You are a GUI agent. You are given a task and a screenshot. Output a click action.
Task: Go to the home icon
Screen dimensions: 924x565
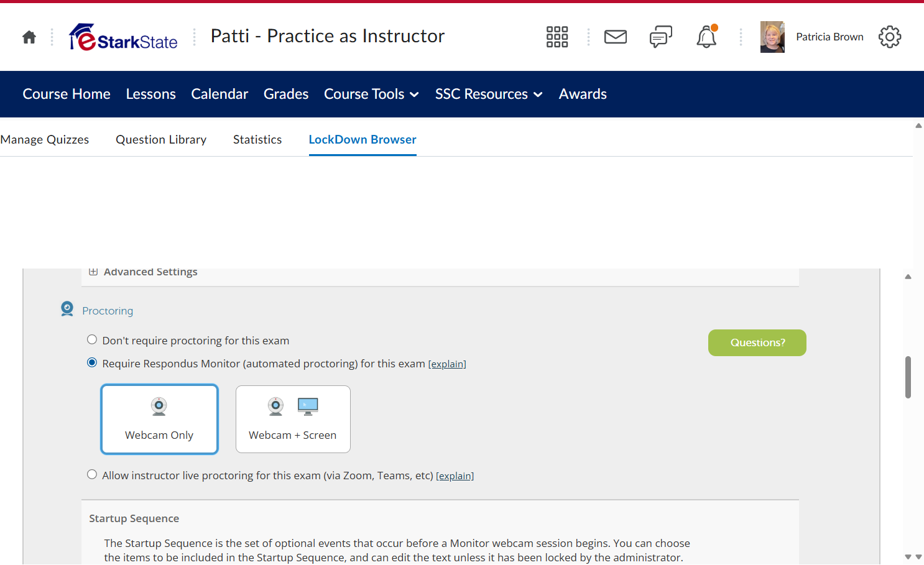tap(29, 37)
